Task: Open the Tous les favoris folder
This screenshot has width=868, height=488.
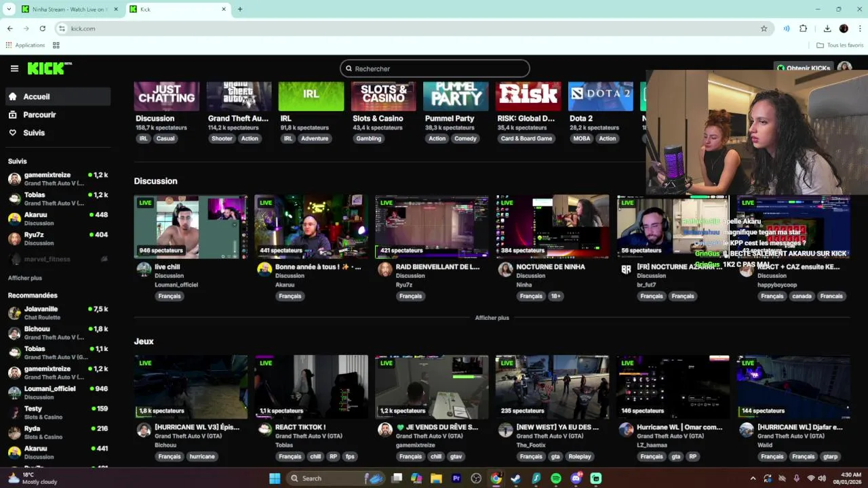Action: (840, 45)
